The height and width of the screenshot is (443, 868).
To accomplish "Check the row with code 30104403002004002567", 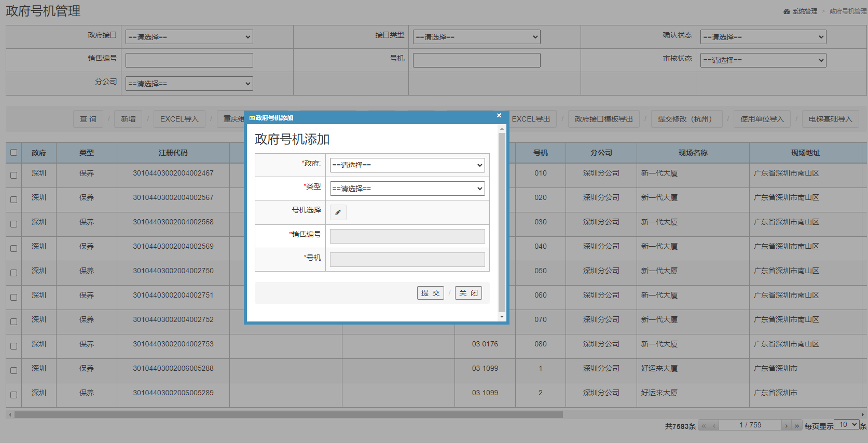I will (14, 199).
